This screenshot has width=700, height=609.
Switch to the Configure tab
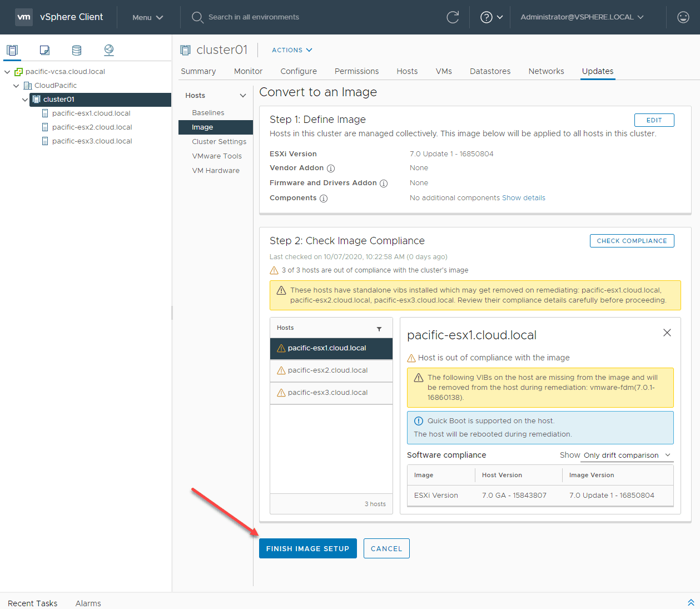coord(299,71)
